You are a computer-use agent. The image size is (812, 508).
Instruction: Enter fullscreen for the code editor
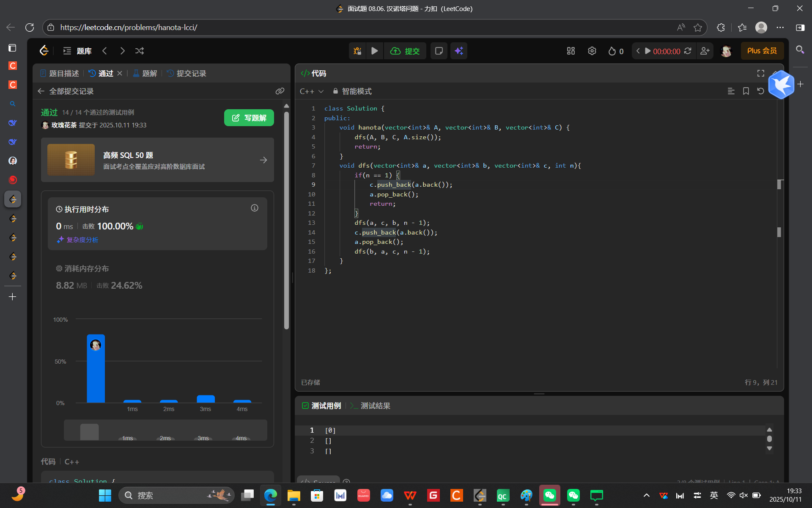point(760,73)
